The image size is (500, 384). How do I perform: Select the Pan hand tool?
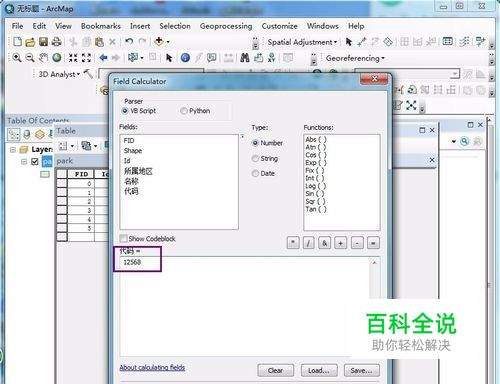(43, 58)
